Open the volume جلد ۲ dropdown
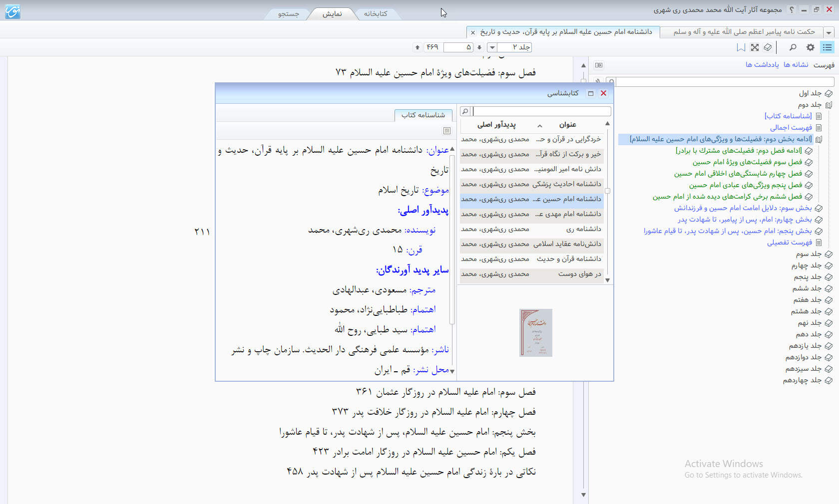Screen dimensions: 839x504 click(x=492, y=47)
